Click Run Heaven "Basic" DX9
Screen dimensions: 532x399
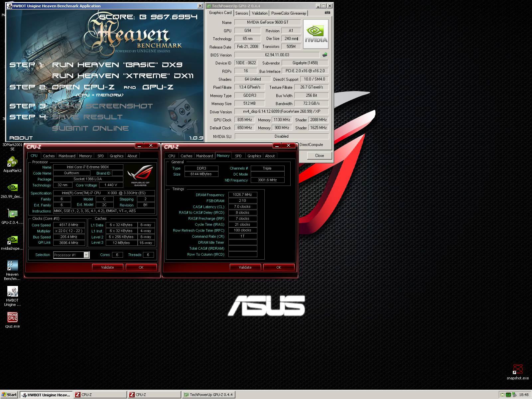pos(117,65)
